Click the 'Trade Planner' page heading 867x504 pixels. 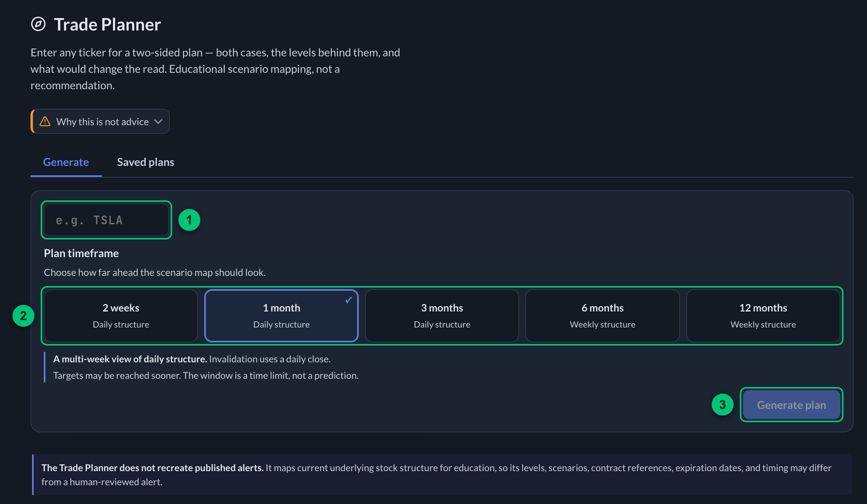click(107, 25)
